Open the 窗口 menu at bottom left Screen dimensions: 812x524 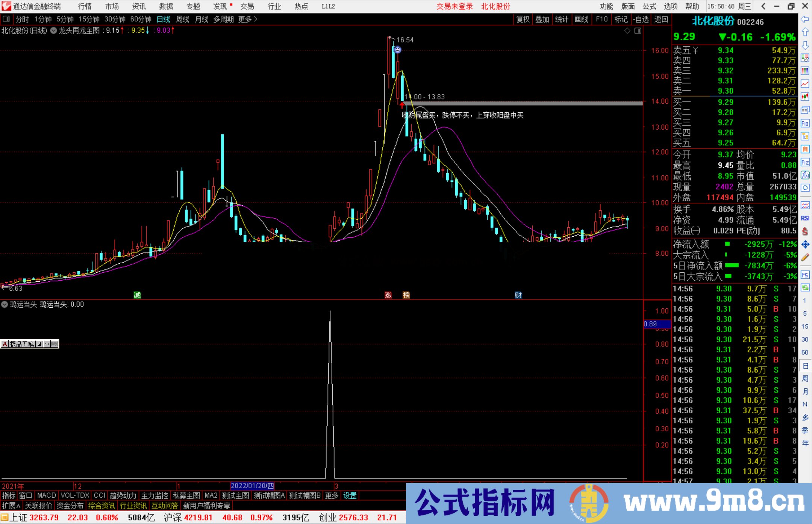pos(26,495)
